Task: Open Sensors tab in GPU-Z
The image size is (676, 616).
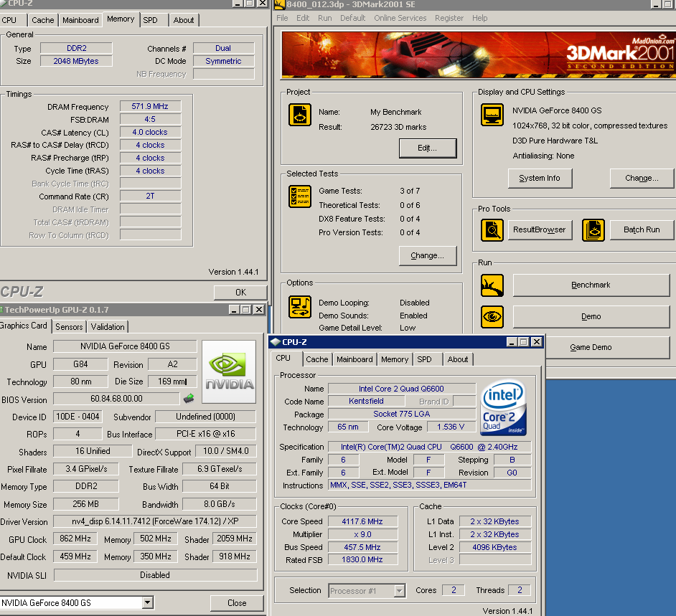Action: point(69,326)
